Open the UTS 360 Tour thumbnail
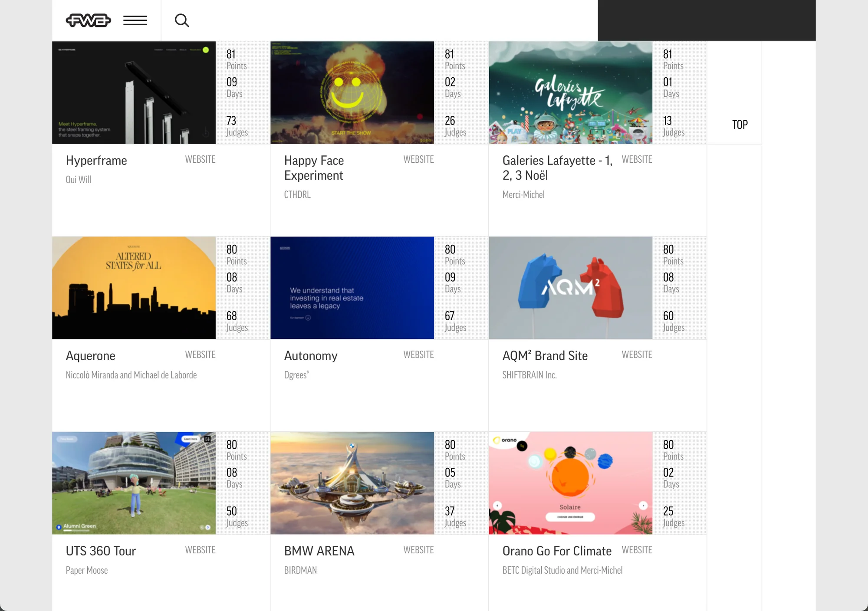Image resolution: width=868 pixels, height=611 pixels. tap(134, 483)
